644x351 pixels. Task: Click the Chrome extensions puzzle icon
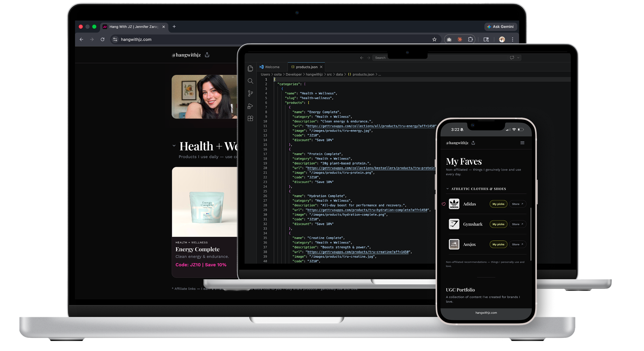tap(470, 39)
